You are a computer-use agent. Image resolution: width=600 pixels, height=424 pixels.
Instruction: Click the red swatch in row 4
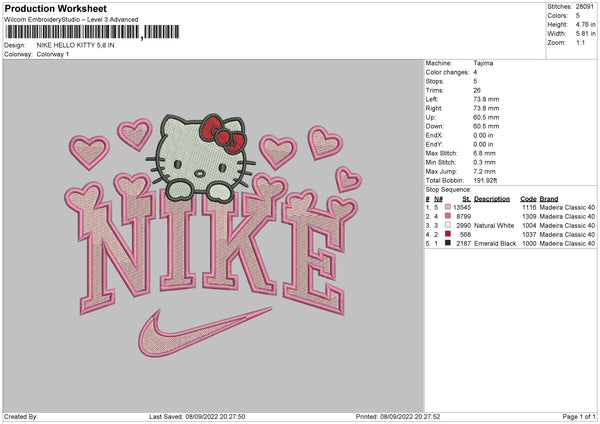tap(448, 234)
